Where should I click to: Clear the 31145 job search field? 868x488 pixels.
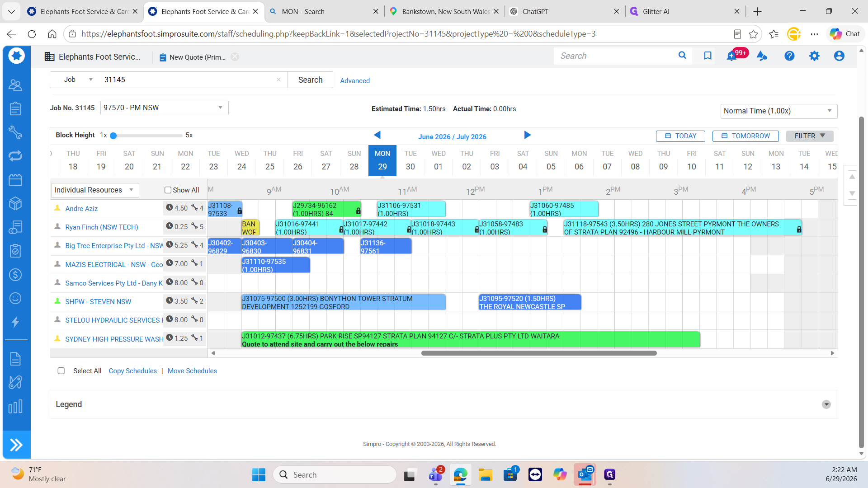pyautogui.click(x=278, y=80)
